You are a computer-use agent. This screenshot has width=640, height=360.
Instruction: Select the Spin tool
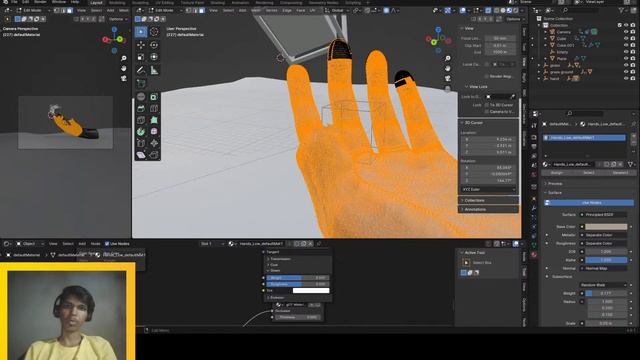[141, 131]
